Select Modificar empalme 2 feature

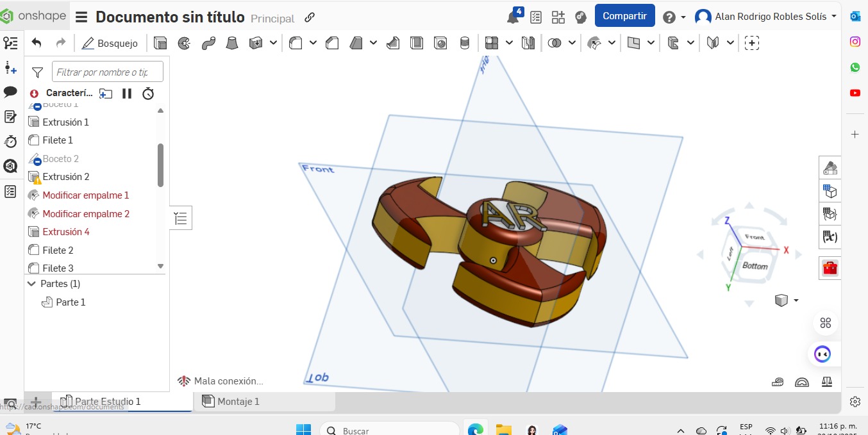point(86,213)
